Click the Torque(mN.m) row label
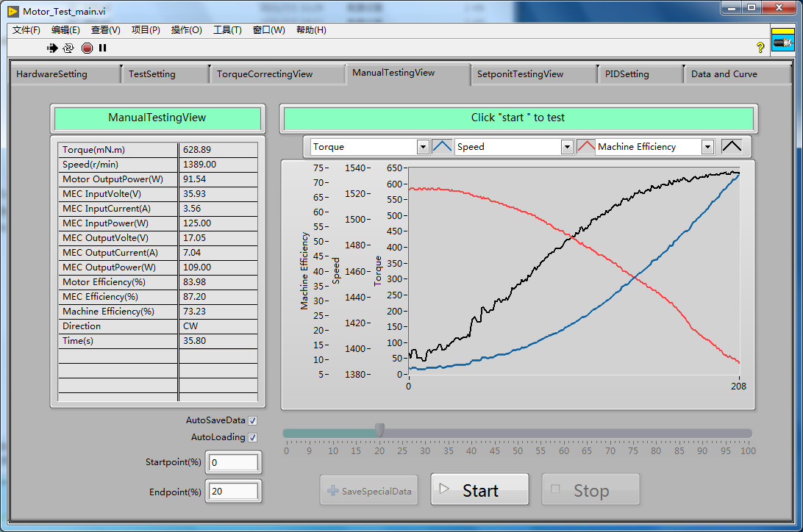 [x=93, y=150]
